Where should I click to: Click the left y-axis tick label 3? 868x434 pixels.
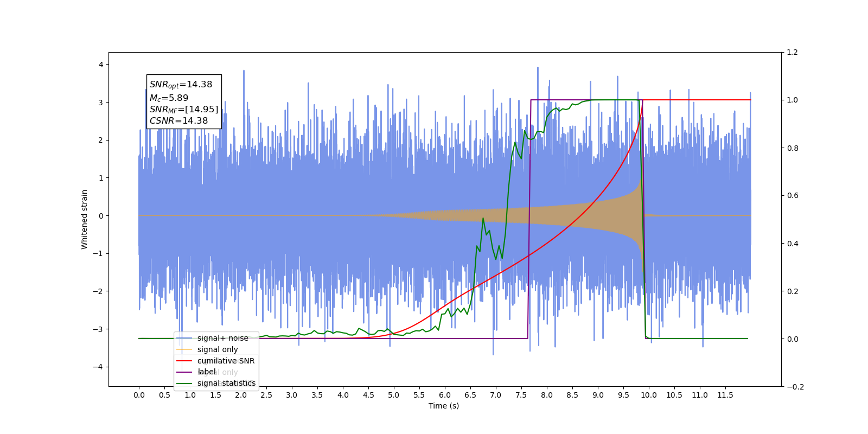tap(101, 103)
